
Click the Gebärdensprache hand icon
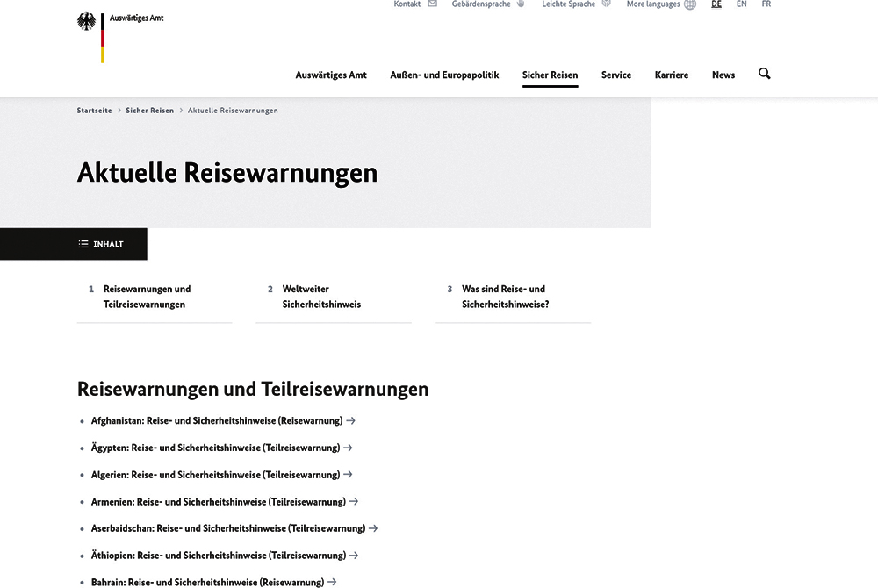pos(521,4)
